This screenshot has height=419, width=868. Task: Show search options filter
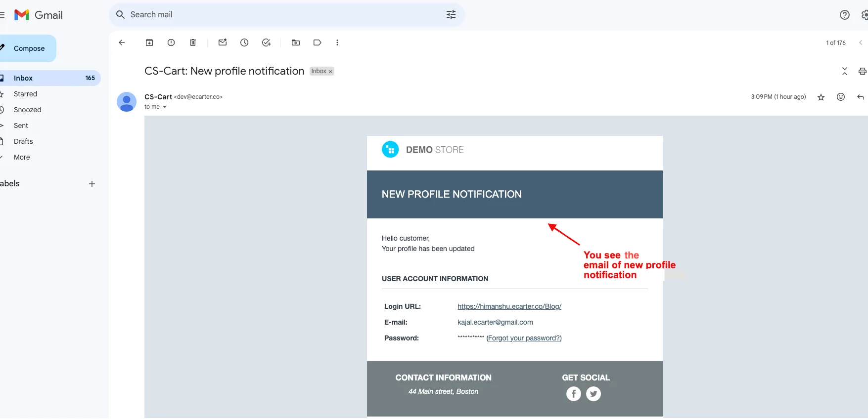pyautogui.click(x=451, y=15)
